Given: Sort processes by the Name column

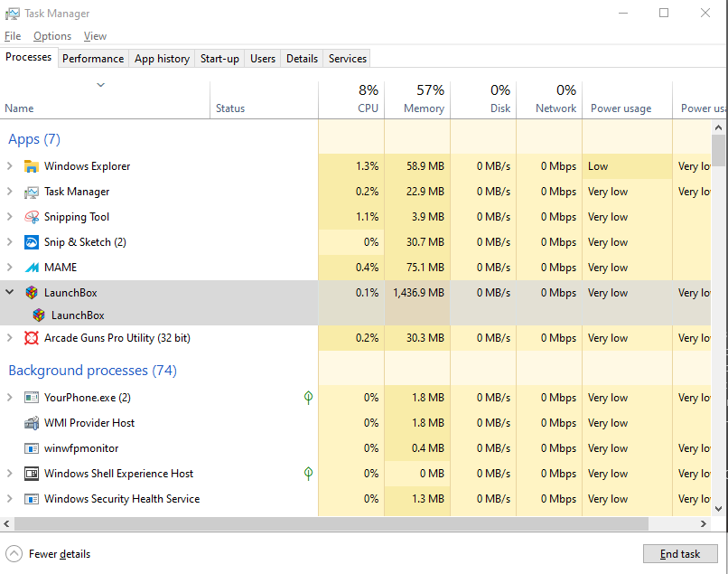Looking at the screenshot, I should point(105,100).
